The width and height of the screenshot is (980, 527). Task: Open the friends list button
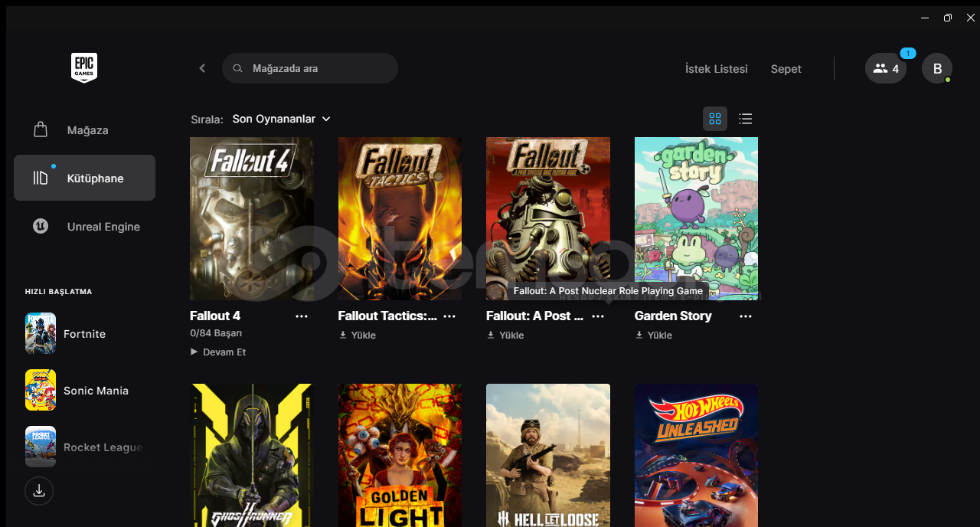click(x=886, y=68)
